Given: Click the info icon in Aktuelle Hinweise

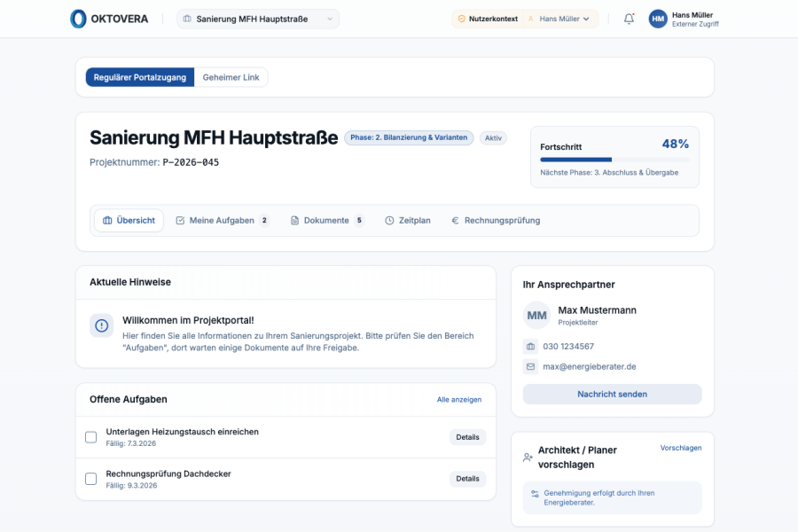Looking at the screenshot, I should click(102, 325).
